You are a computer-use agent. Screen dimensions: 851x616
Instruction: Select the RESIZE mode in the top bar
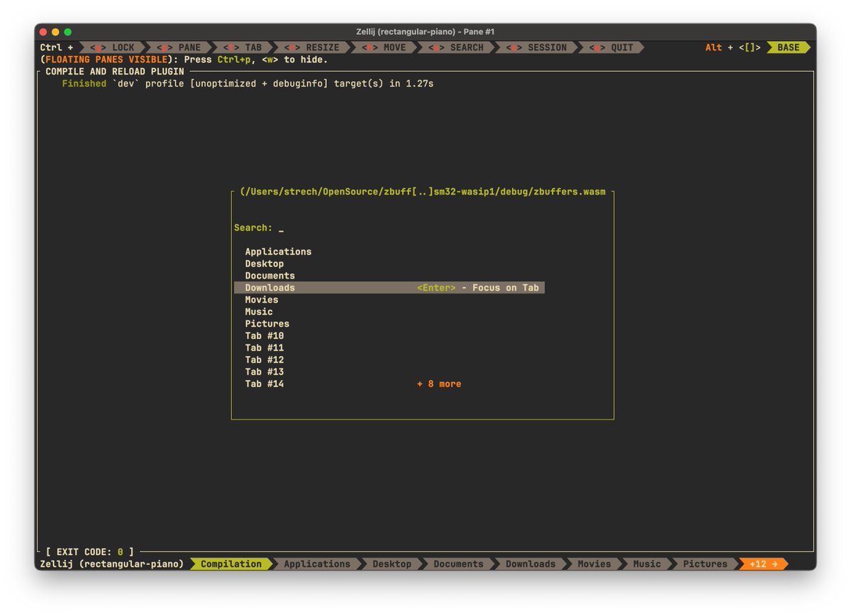click(311, 47)
